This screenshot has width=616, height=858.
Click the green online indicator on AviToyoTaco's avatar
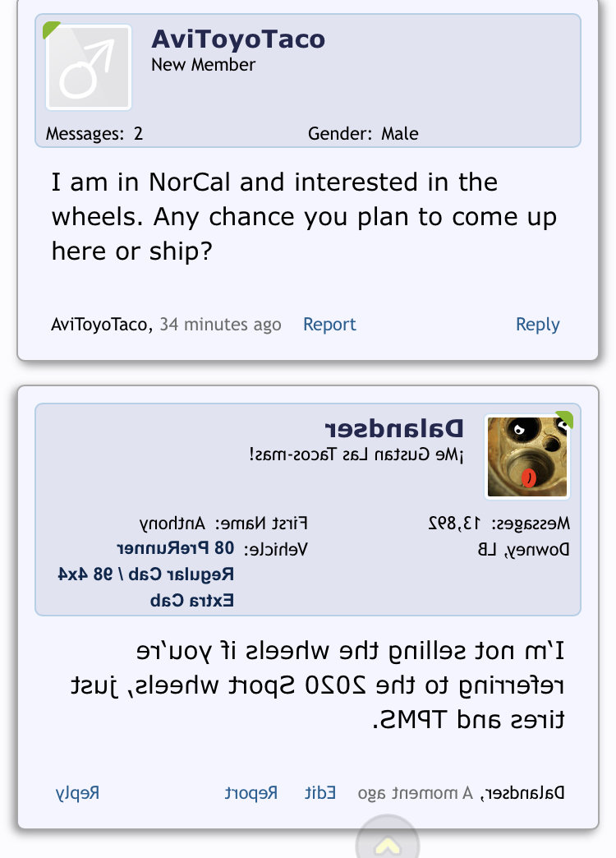point(50,29)
